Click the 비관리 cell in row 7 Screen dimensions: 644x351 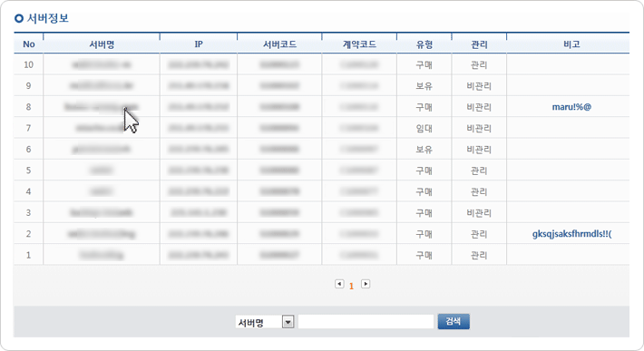(479, 128)
